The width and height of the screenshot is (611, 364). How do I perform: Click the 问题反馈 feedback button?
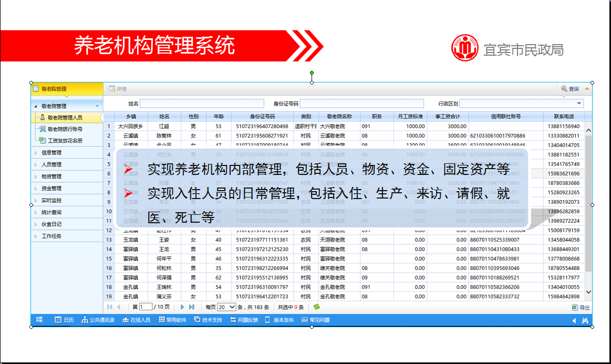coord(244,320)
